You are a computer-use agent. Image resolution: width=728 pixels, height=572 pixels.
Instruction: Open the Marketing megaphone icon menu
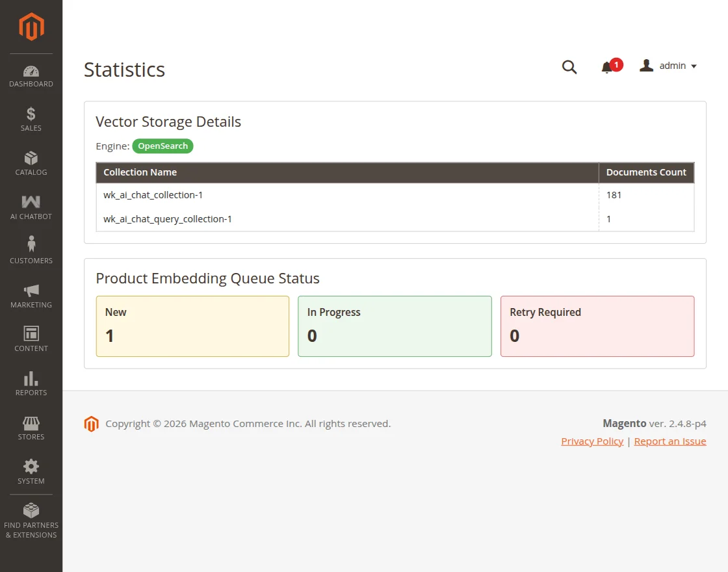point(31,291)
